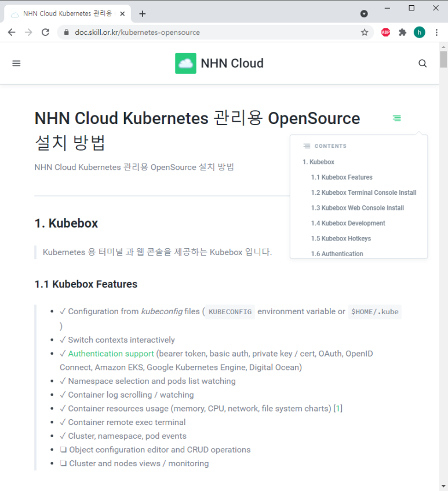Click the CONTENTS panel header label
This screenshot has height=491, width=448.
tap(330, 146)
